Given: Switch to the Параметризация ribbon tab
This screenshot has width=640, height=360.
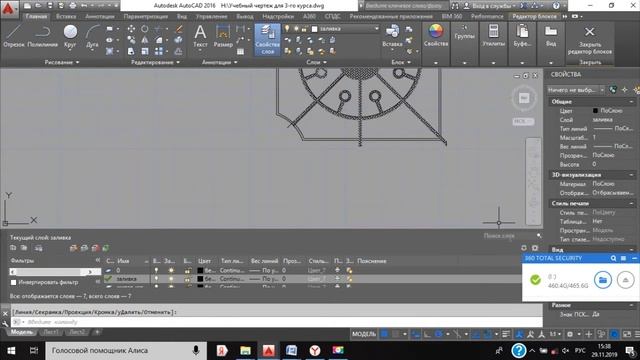Looking at the screenshot, I should point(146,16).
